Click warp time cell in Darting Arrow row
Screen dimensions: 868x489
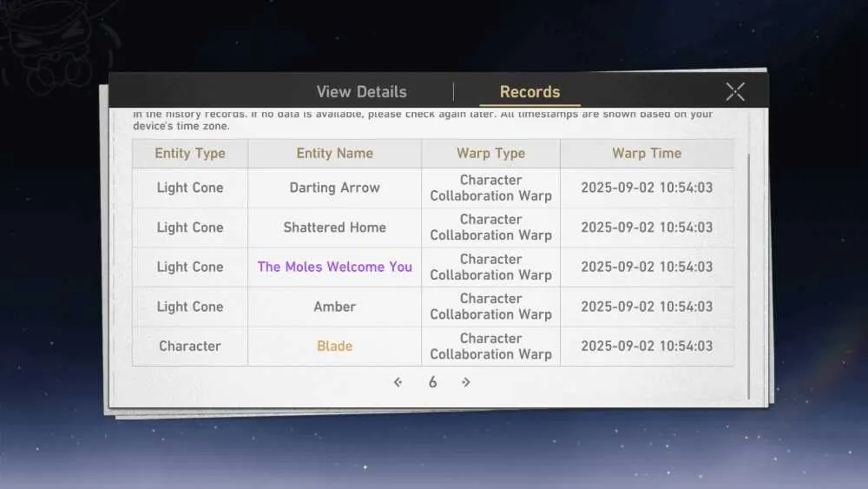tap(647, 188)
